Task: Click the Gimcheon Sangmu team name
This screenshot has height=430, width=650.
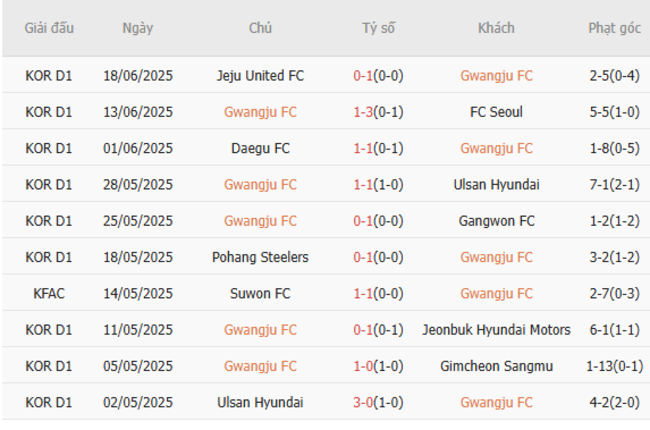Action: pos(496,366)
